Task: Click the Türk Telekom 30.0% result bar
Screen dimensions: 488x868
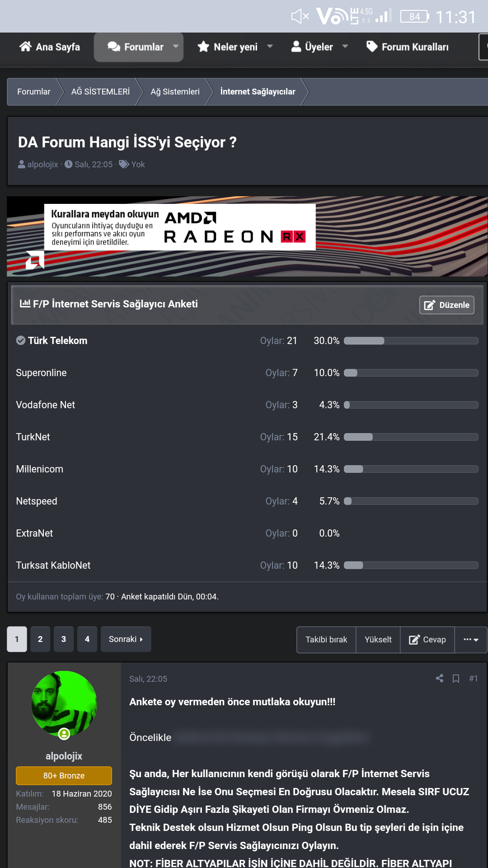Action: click(411, 341)
